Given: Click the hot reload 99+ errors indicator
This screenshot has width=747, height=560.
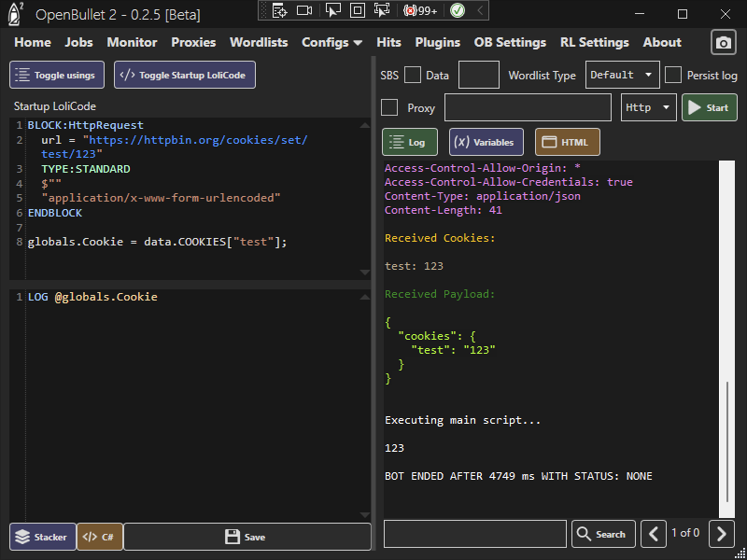Looking at the screenshot, I should (x=420, y=10).
